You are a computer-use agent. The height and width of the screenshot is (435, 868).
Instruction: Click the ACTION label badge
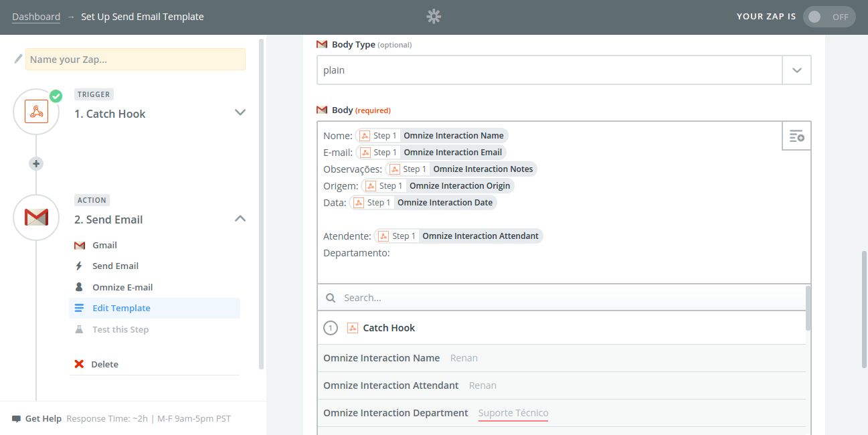point(92,200)
